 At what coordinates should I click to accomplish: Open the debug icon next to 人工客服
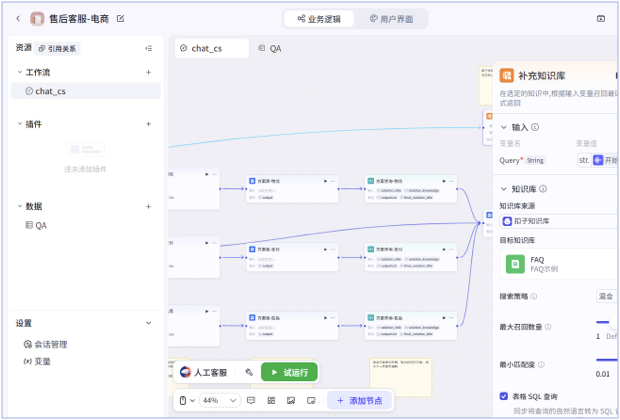coord(249,372)
